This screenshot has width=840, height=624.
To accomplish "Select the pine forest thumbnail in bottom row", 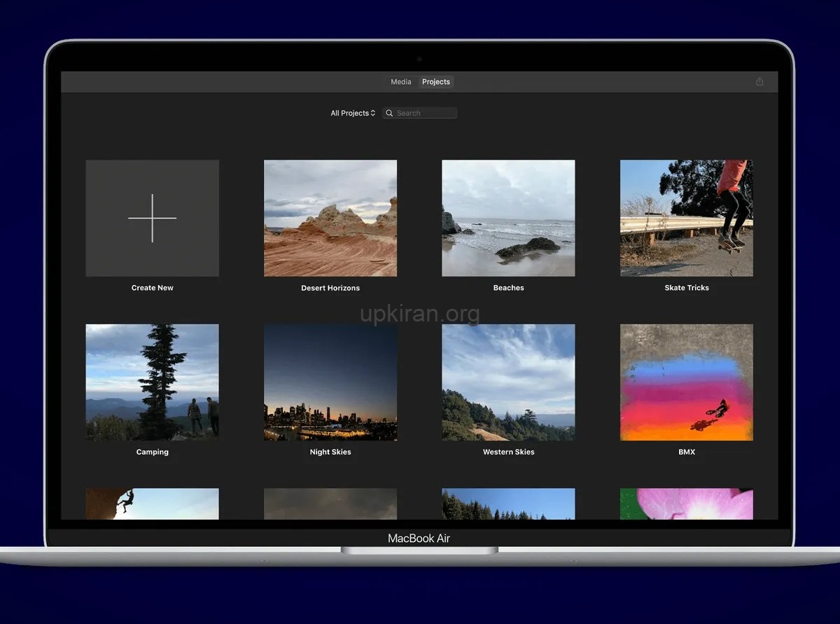I will pos(508,504).
